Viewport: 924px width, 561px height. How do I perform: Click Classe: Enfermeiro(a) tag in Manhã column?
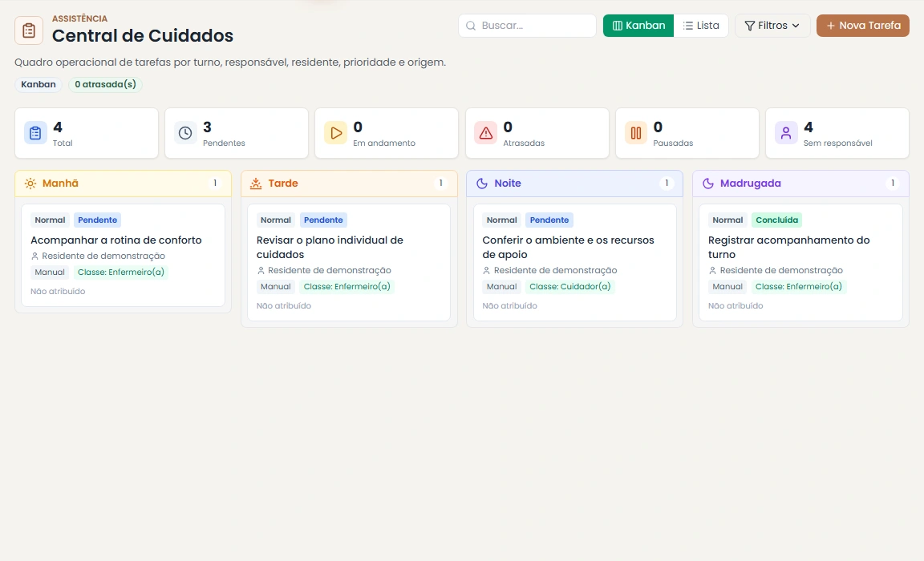click(121, 272)
